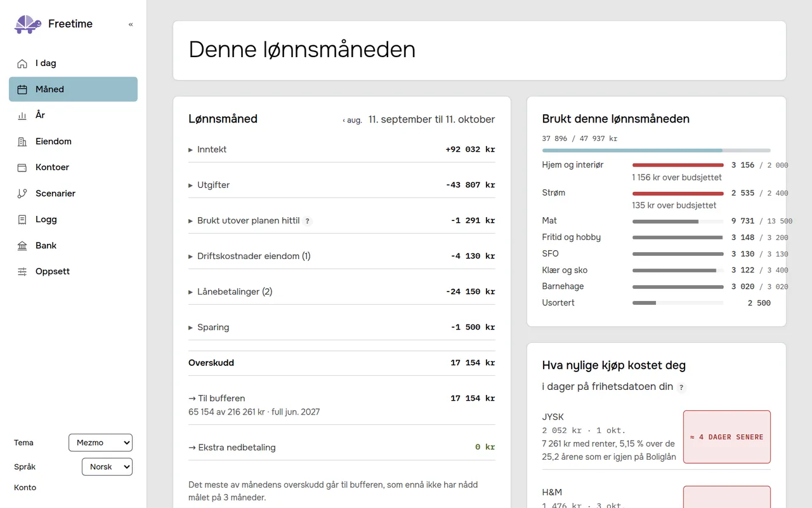Click the H&M purchase entry
The height and width of the screenshot is (508, 812).
pos(657,497)
